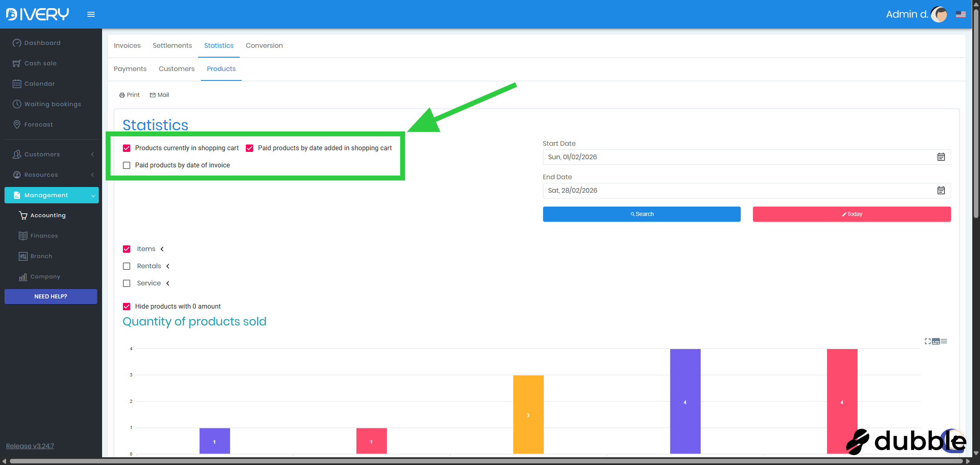
Task: Switch to the Payments sub-tab
Action: (130, 69)
